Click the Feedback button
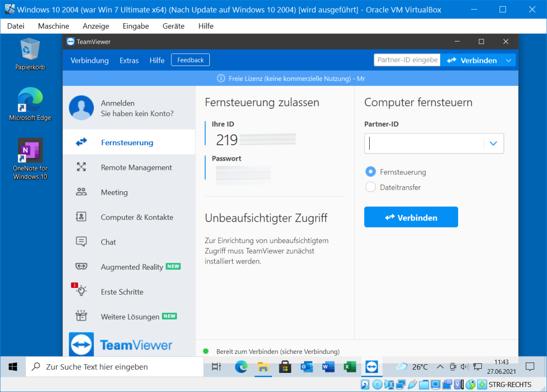The image size is (547, 392). point(191,60)
